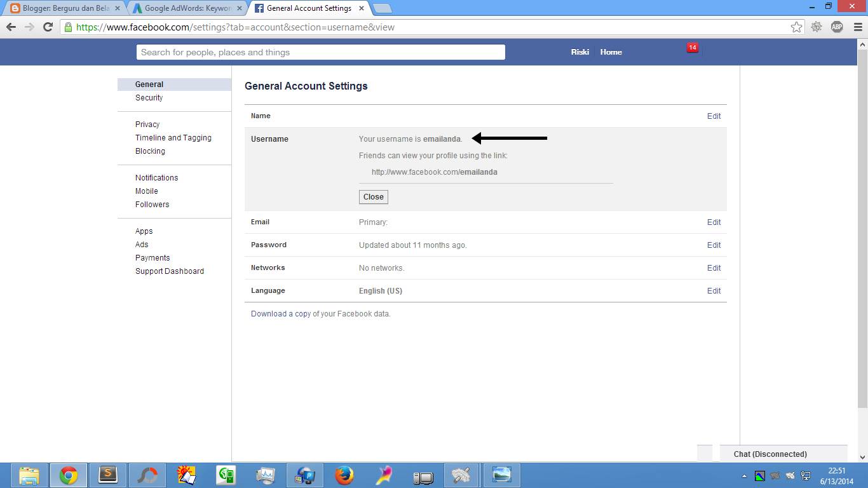The image size is (868, 488).
Task: Open Support Dashboard
Action: point(170,271)
